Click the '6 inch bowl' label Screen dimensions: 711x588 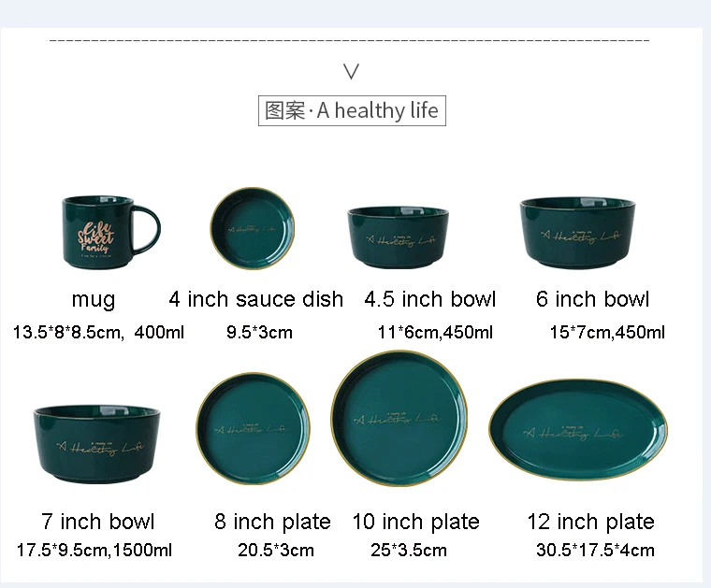point(592,299)
